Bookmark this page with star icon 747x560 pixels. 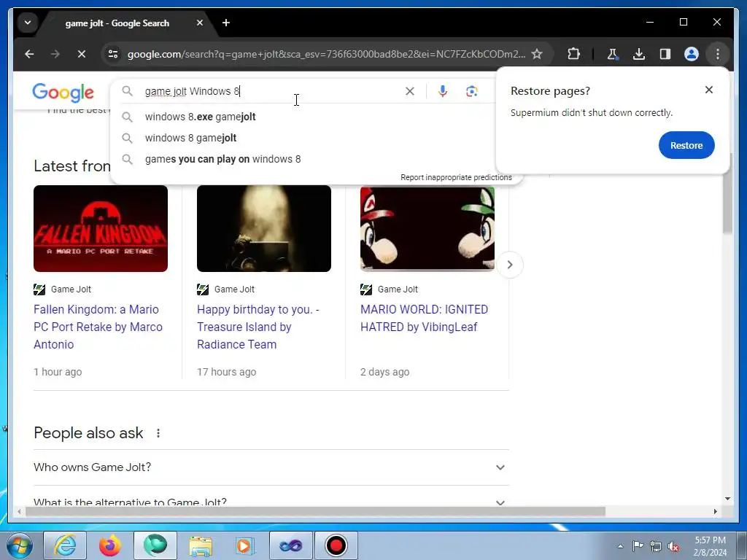(x=537, y=54)
